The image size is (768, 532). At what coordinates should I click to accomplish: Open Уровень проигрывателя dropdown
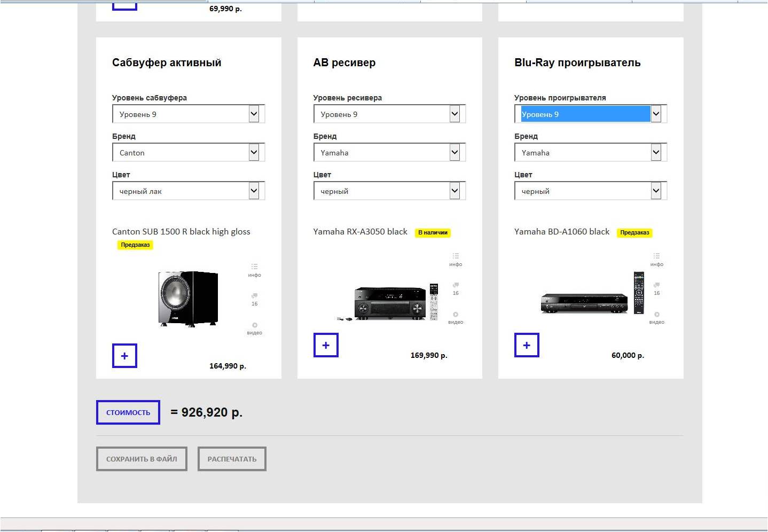[591, 114]
